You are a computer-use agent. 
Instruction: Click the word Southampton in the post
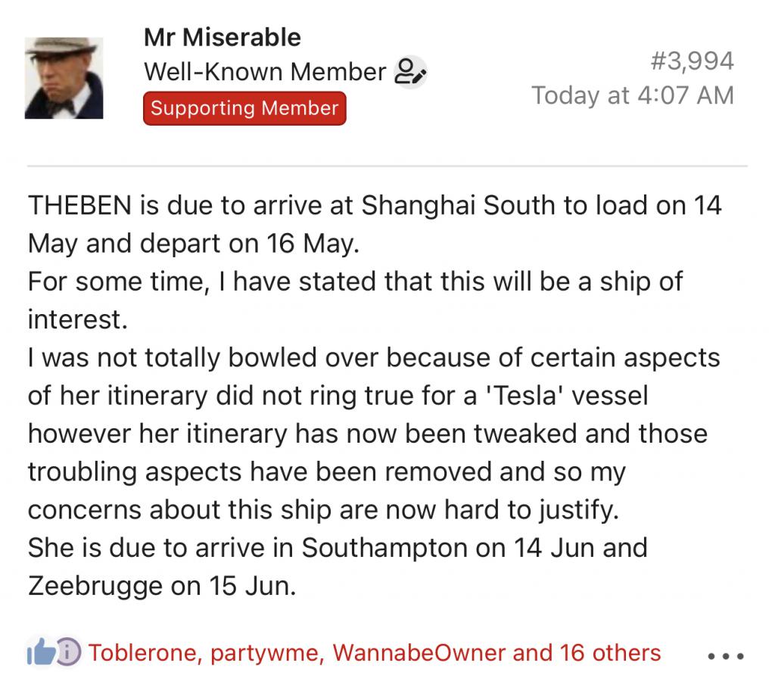403,548
